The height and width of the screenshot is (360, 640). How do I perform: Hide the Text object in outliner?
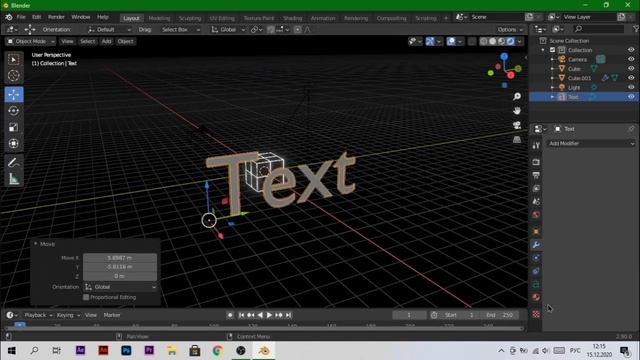(x=631, y=97)
